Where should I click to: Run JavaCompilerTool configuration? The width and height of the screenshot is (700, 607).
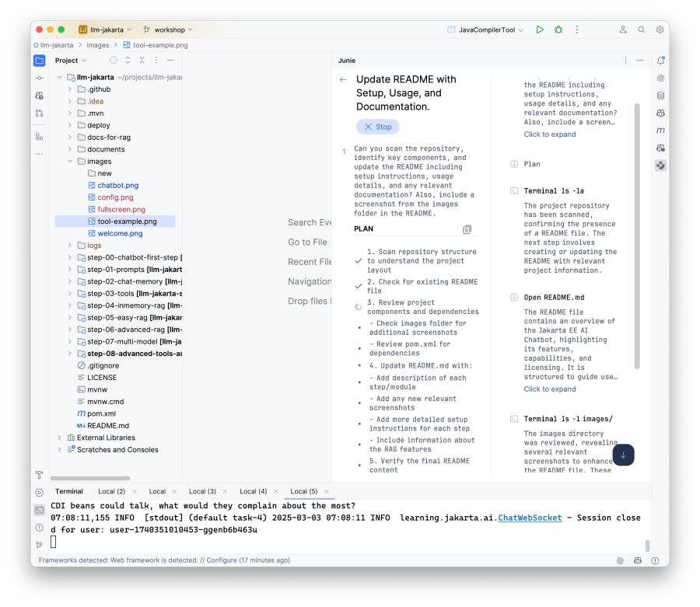[x=540, y=30]
